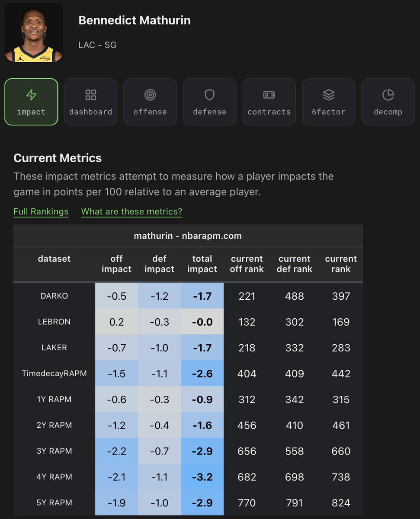The height and width of the screenshot is (519, 420).
Task: Select the contracts tab
Action: point(269,102)
